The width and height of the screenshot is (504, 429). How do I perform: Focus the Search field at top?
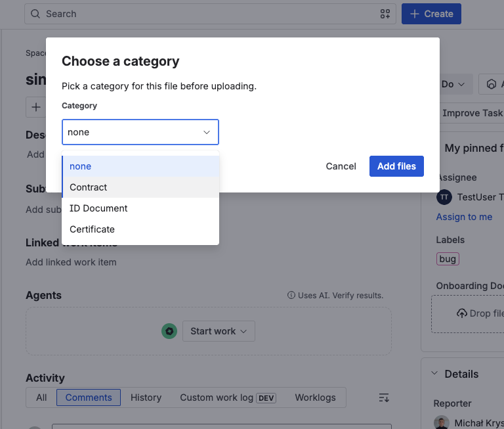[210, 14]
